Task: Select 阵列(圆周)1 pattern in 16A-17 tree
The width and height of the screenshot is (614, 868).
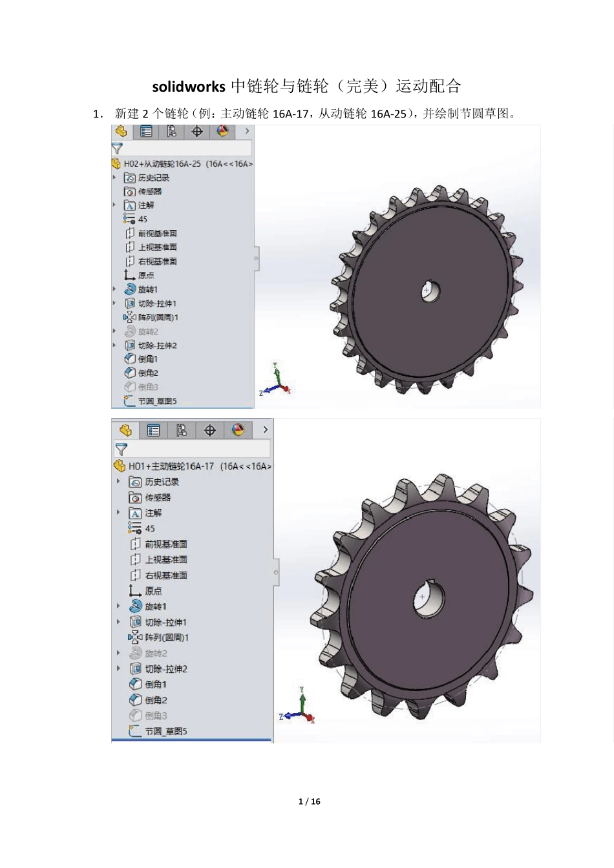Action: coord(158,637)
